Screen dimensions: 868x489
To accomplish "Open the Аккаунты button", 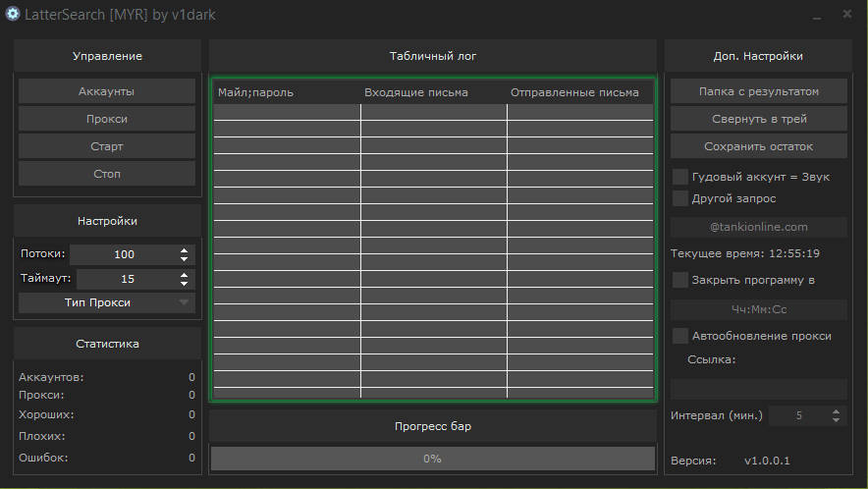I will tap(106, 91).
